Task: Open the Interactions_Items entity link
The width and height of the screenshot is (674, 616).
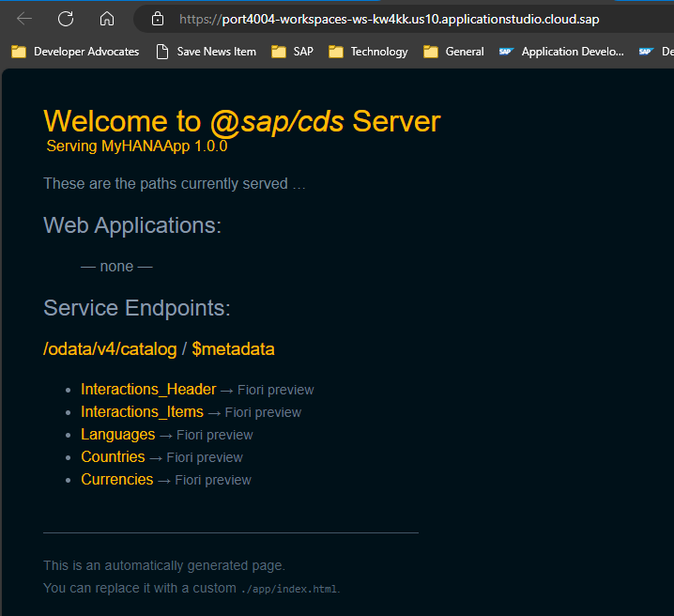Action: (142, 412)
